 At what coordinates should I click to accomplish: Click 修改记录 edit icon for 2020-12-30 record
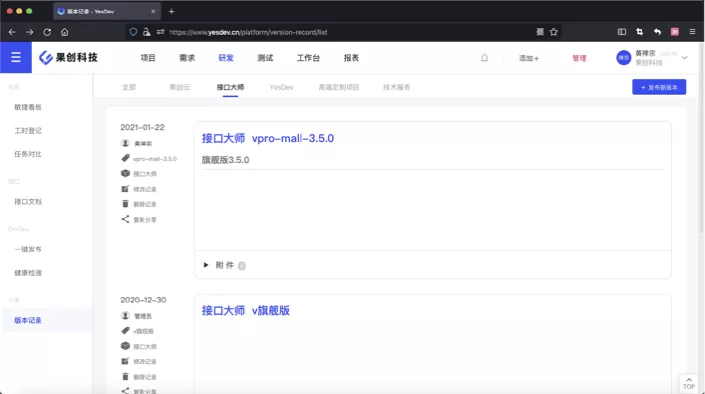coord(125,361)
